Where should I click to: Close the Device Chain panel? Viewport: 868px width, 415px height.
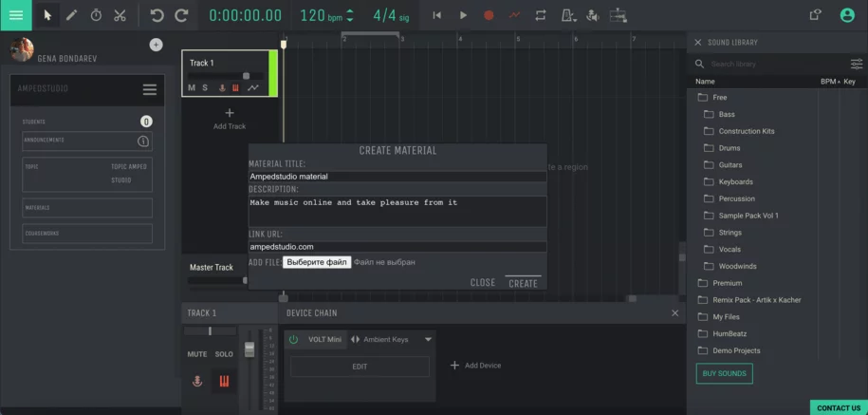tap(674, 313)
